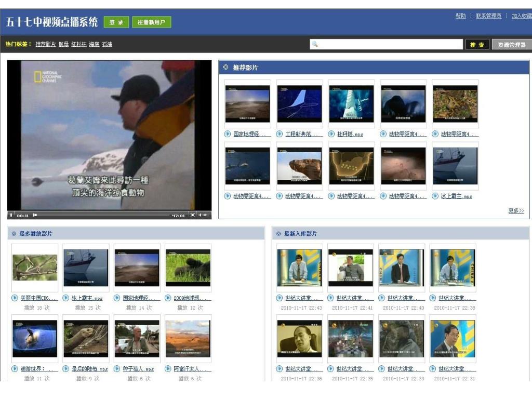Click the play icon beside 最后的陆龟.mpg
The image size is (532, 399).
[x=66, y=368]
